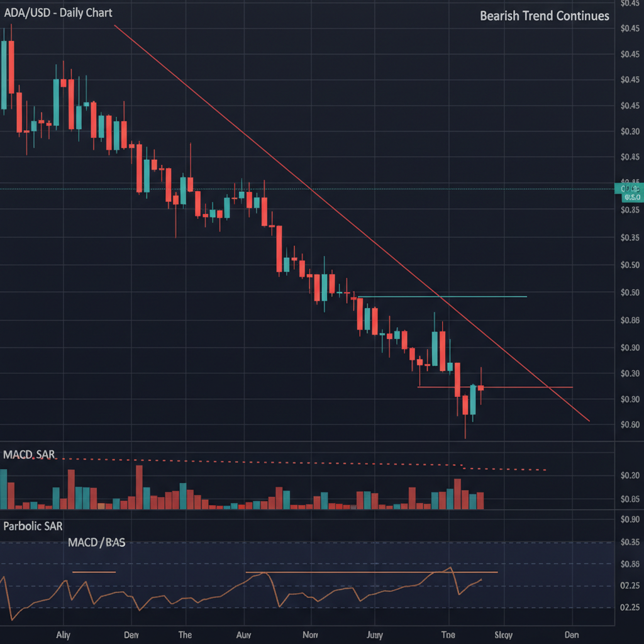644x644 pixels.
Task: Click the orange oscillator line in bottom panel
Action: pyautogui.click(x=189, y=599)
